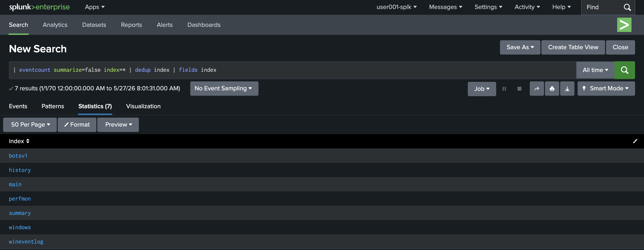
Task: Go to the Search nav tab
Action: click(x=19, y=25)
